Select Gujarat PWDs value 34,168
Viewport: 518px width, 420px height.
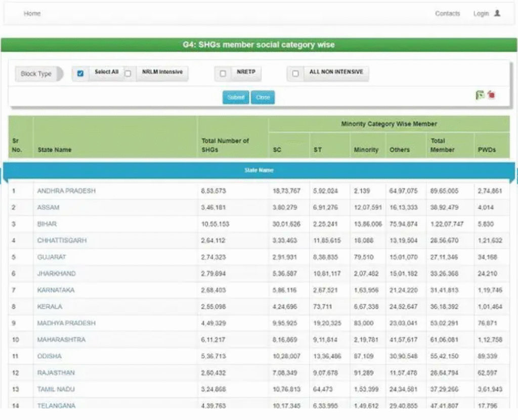point(487,257)
